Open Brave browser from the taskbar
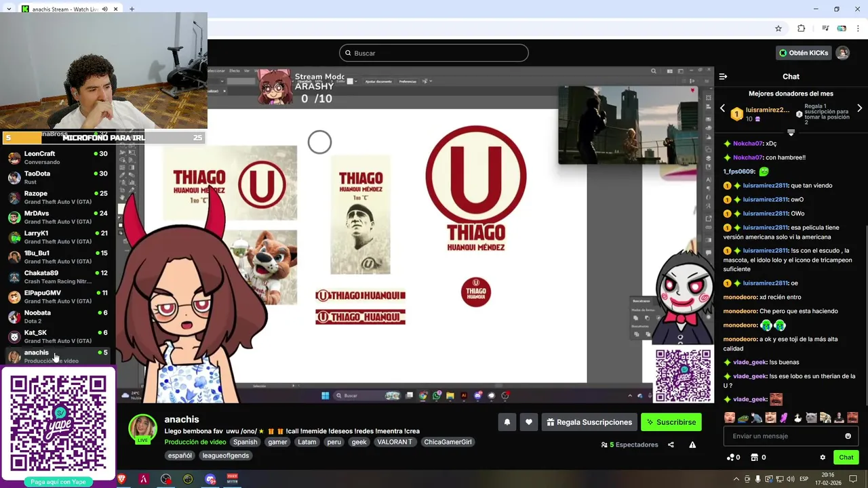This screenshot has width=868, height=488. click(121, 479)
